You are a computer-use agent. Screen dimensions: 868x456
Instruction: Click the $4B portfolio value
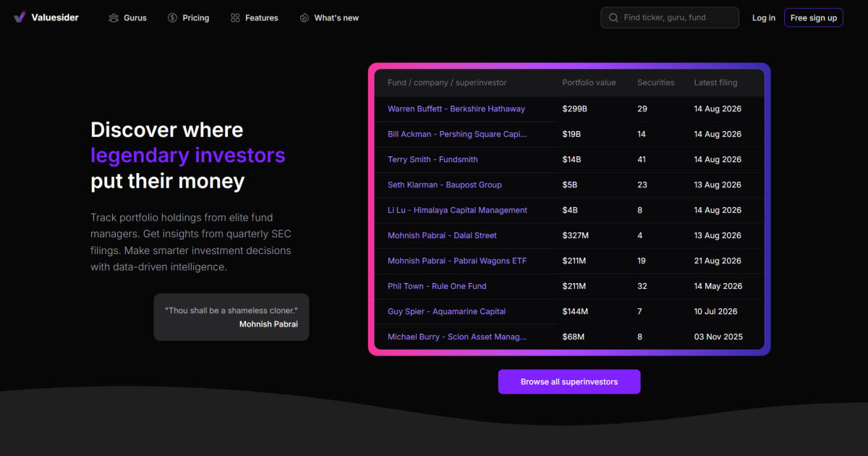pyautogui.click(x=569, y=210)
